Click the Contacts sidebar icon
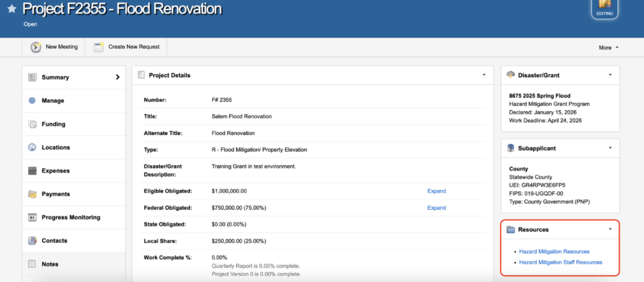 32,241
